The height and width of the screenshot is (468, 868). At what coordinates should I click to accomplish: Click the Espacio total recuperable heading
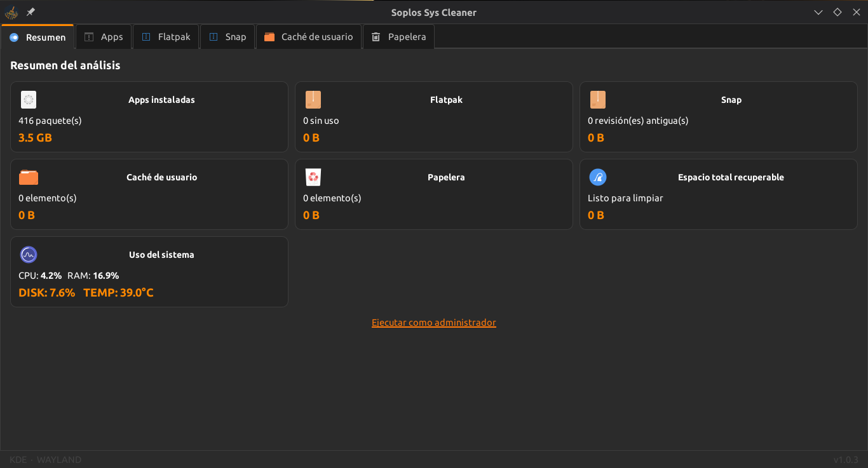point(731,177)
